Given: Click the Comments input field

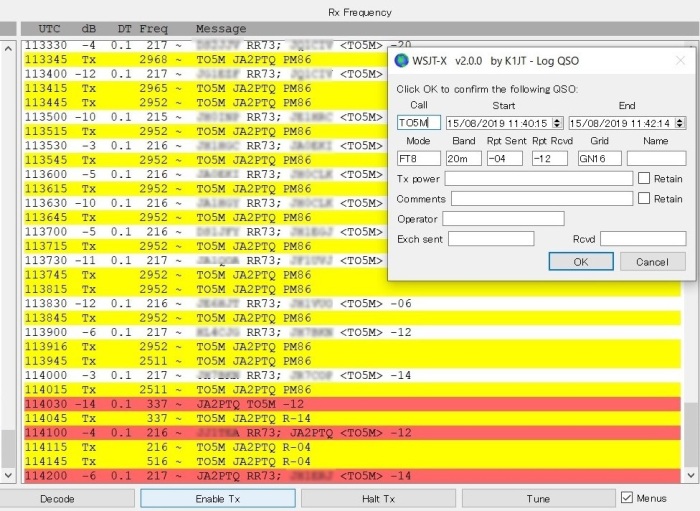Looking at the screenshot, I should (542, 199).
